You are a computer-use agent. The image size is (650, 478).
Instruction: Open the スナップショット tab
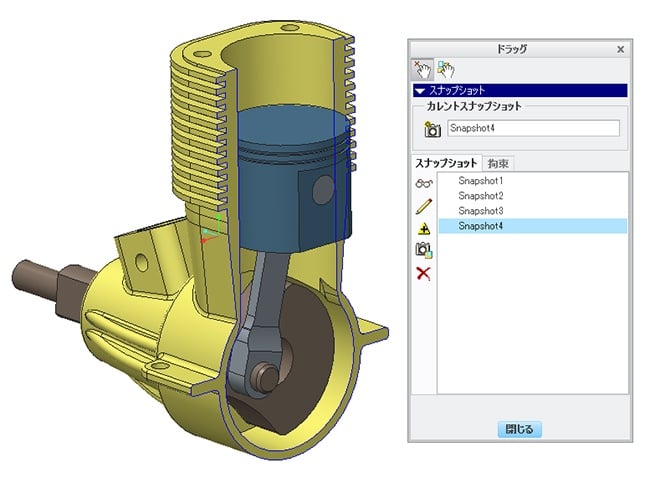tap(446, 163)
